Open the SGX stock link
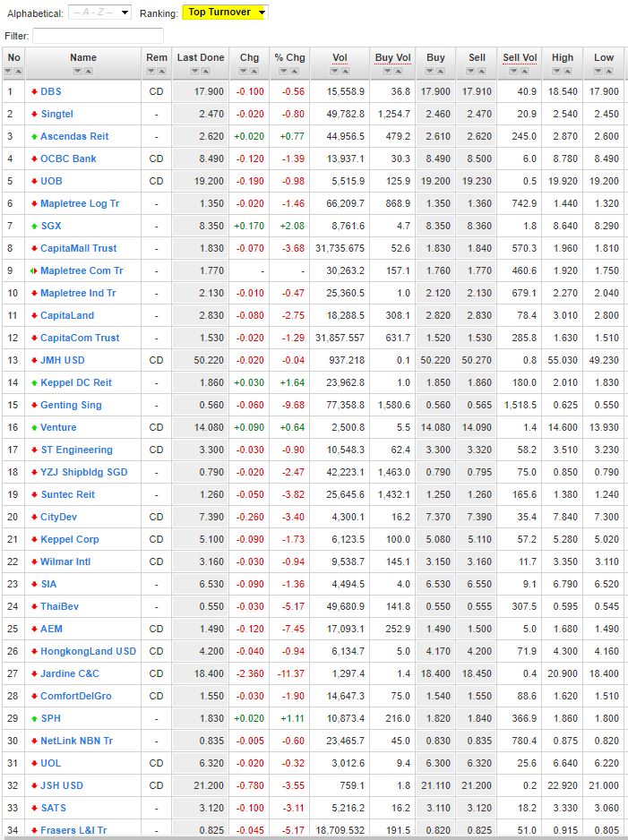628x840 pixels. pos(51,226)
